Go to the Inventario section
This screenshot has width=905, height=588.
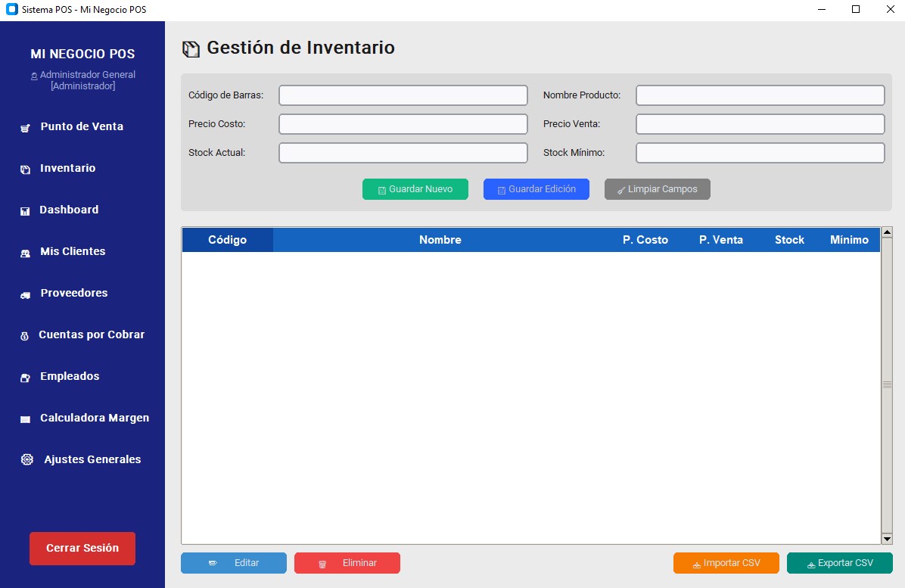coord(67,168)
